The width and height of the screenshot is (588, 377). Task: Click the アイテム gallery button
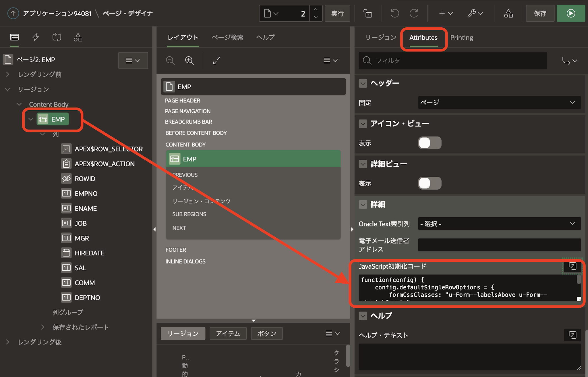click(228, 333)
